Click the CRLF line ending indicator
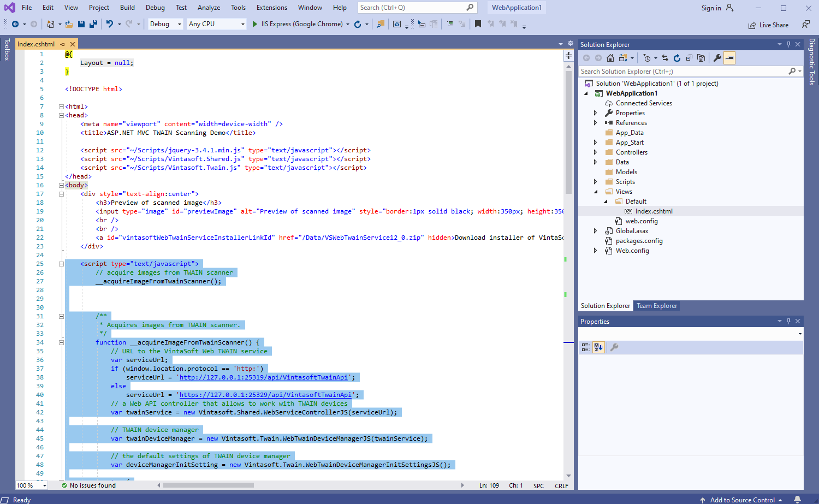This screenshot has height=504, width=819. (x=561, y=485)
